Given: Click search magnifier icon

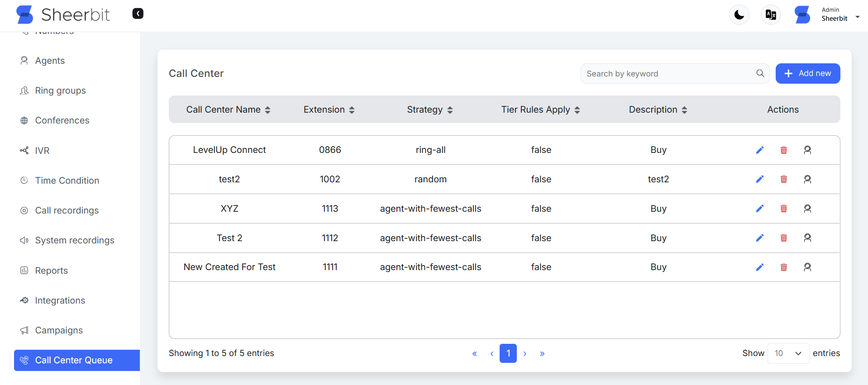Looking at the screenshot, I should [x=760, y=73].
